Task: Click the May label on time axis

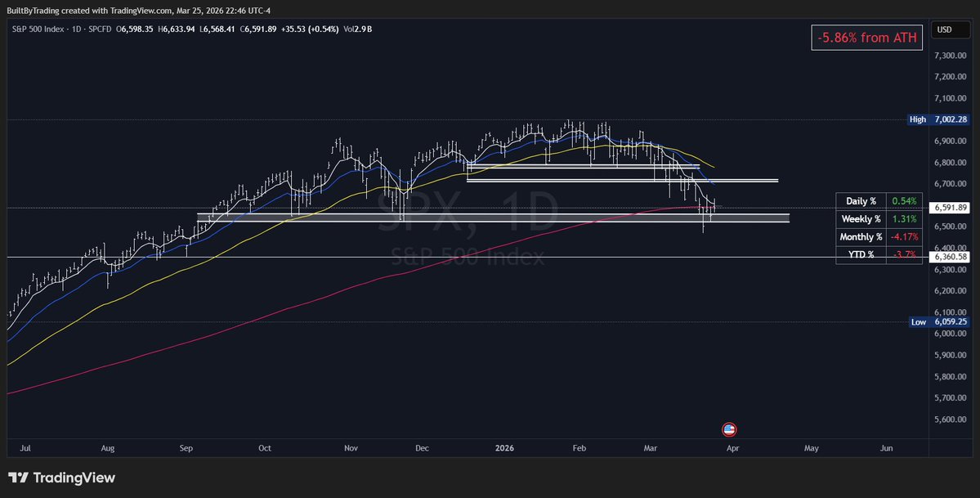Action: 812,449
